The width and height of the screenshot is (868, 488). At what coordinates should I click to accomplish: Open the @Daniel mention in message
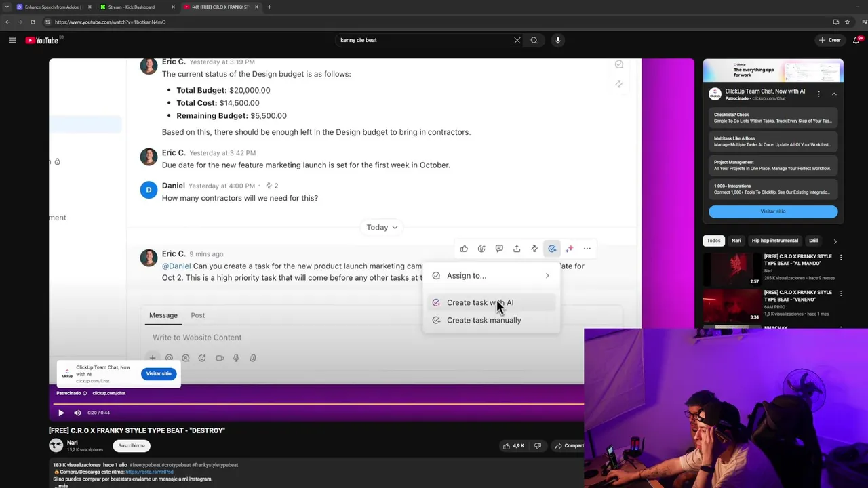(x=176, y=266)
